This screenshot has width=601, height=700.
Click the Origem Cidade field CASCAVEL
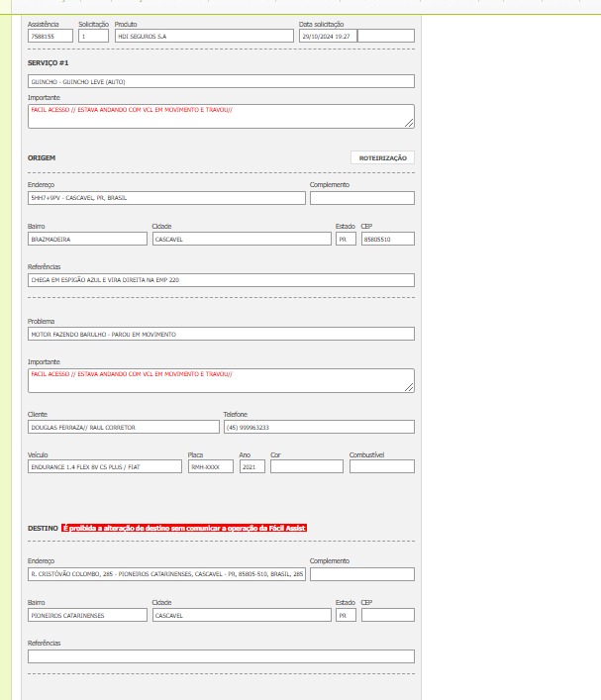(x=242, y=239)
